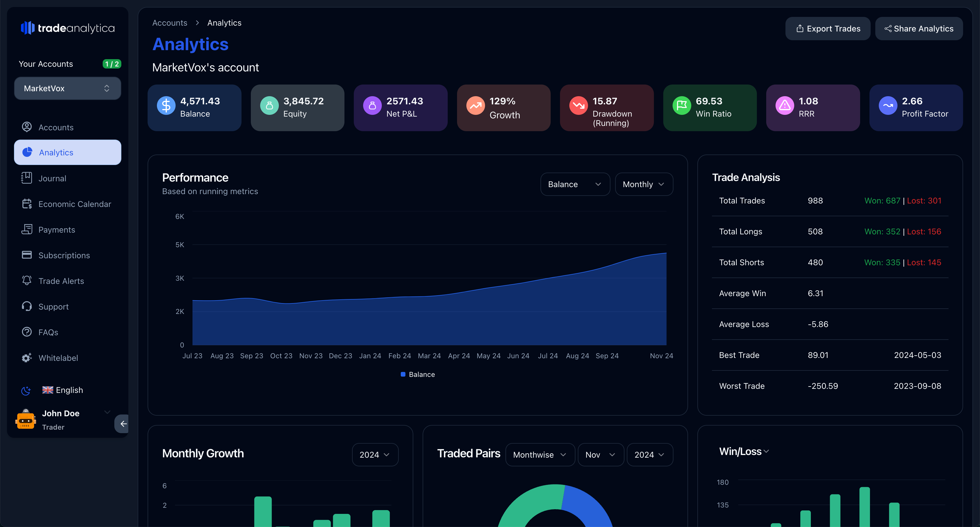Viewport: 980px width, 527px height.
Task: Open the Trade Alerts menu item
Action: point(68,281)
